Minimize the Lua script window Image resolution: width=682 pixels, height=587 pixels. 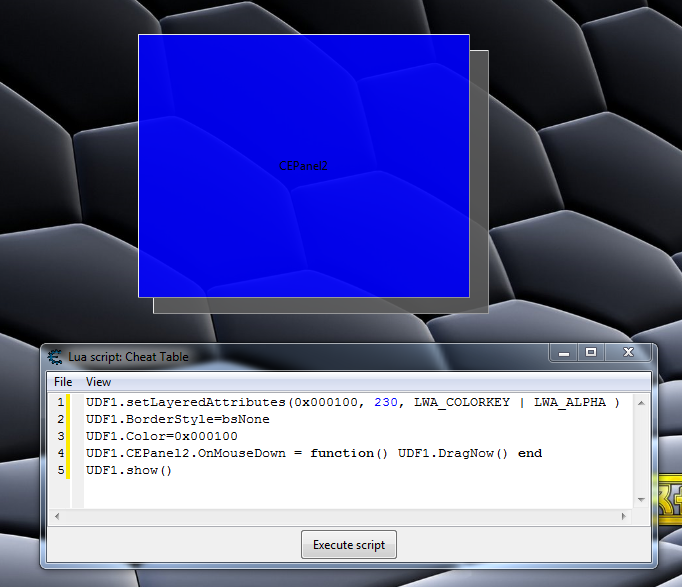tap(564, 353)
